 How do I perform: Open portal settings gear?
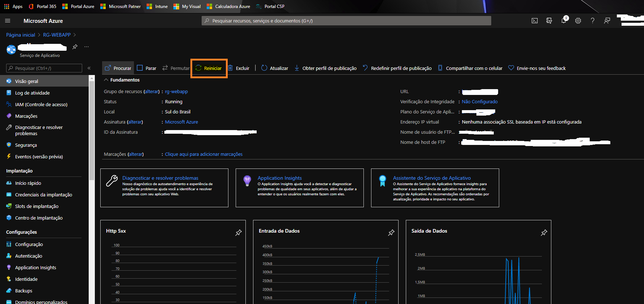click(578, 21)
